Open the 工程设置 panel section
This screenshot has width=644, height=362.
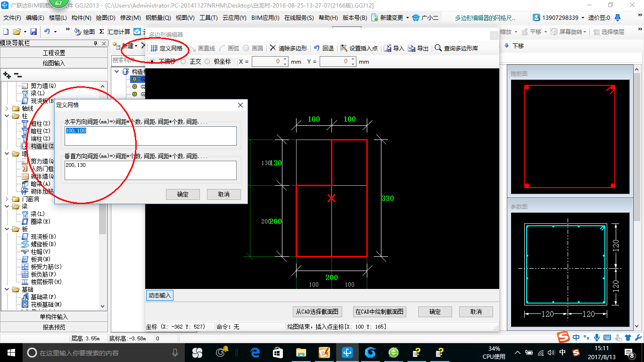54,53
